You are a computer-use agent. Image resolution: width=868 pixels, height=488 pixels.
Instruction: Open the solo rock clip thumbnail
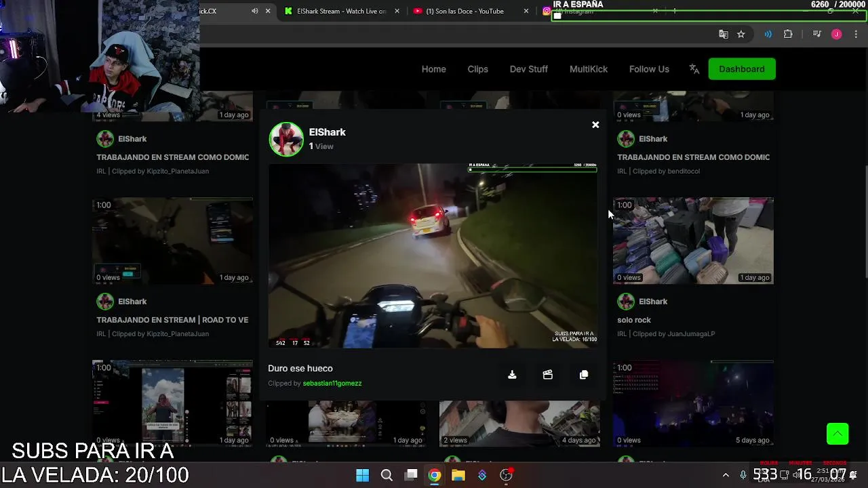693,241
